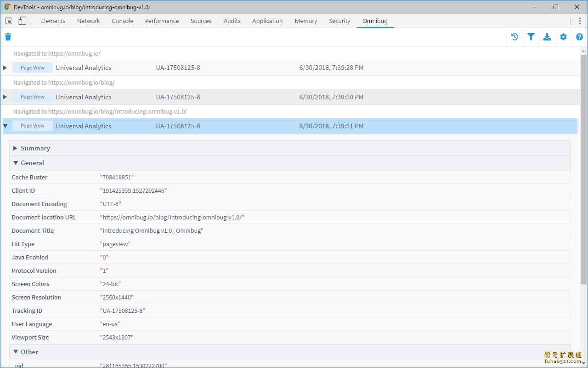
Task: Open the Application tab
Action: pyautogui.click(x=267, y=21)
